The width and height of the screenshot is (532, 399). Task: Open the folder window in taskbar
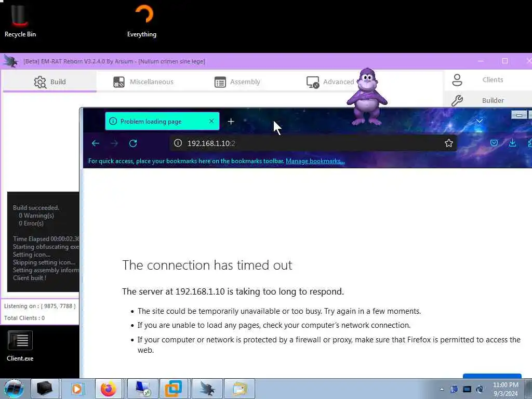pyautogui.click(x=240, y=389)
